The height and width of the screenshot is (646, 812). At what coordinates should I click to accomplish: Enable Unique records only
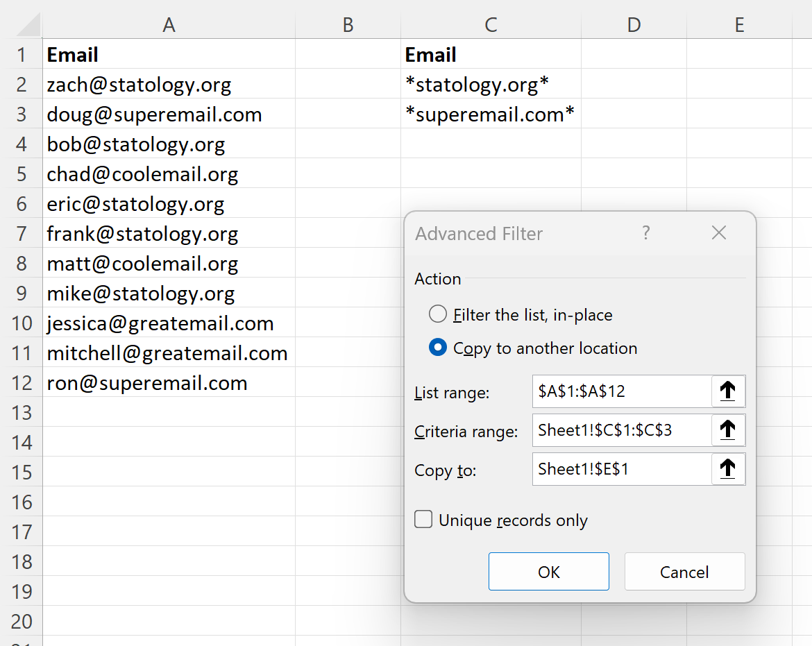point(423,519)
